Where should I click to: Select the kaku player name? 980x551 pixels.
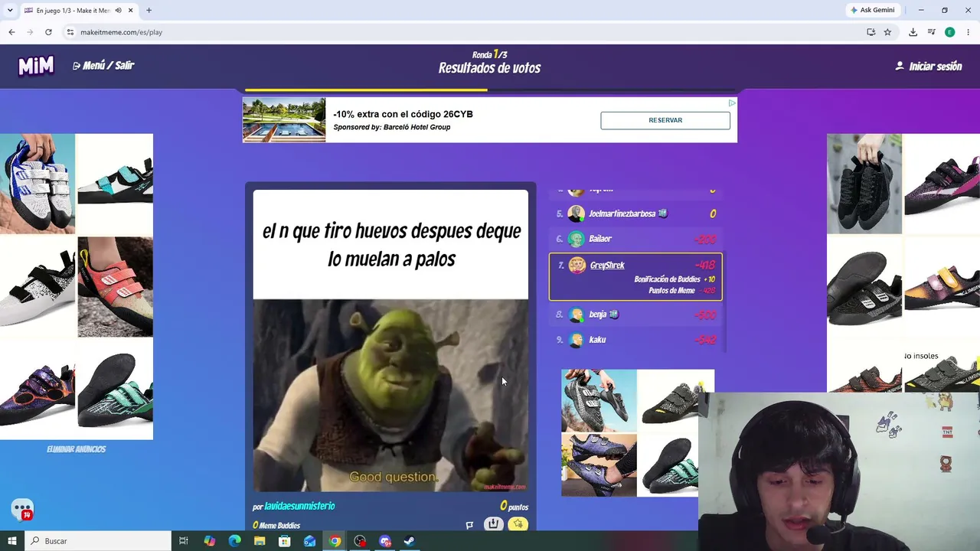tap(597, 340)
